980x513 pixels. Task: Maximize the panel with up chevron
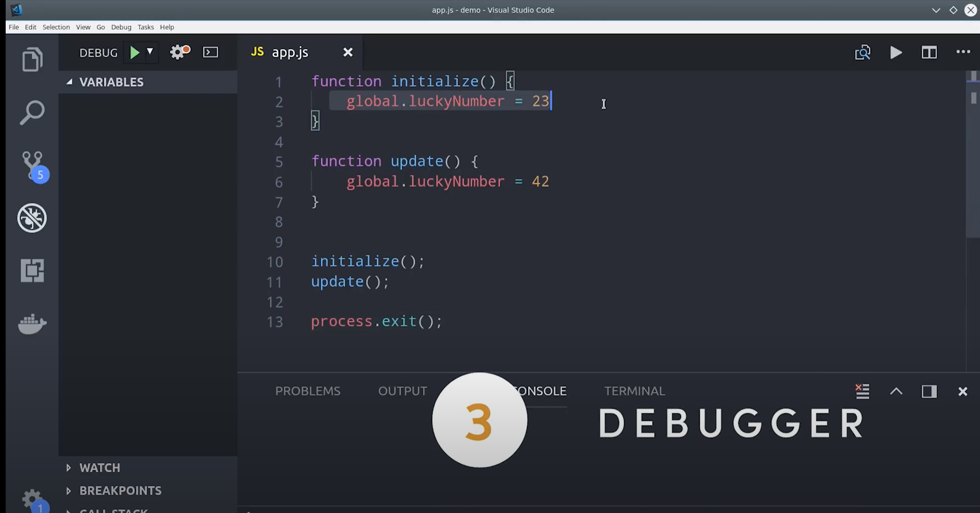[896, 391]
